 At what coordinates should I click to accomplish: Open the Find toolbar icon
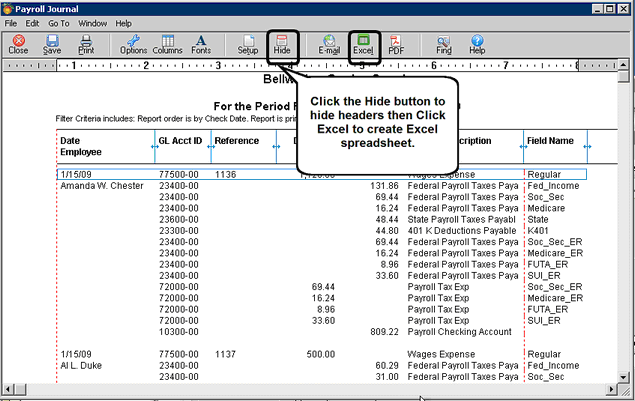click(x=444, y=45)
